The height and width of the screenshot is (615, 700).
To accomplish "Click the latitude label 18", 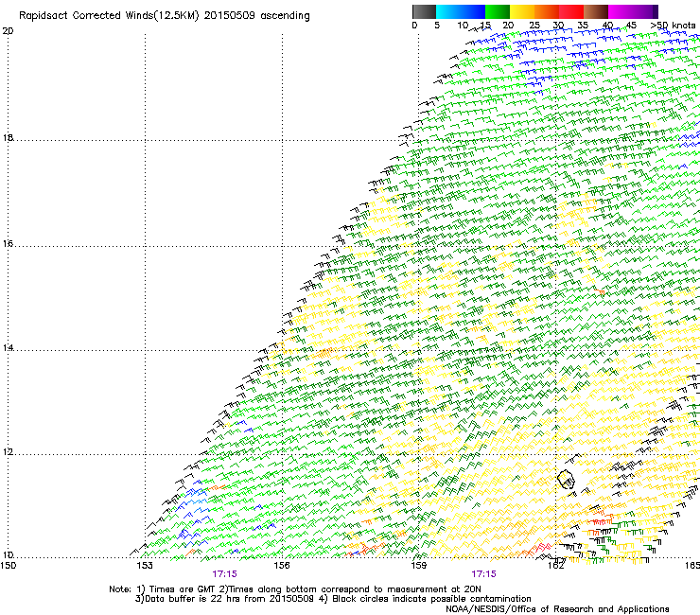I will point(8,137).
